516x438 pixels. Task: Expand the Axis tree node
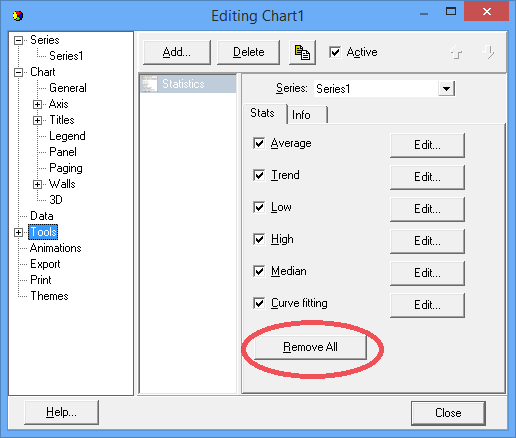[37, 104]
